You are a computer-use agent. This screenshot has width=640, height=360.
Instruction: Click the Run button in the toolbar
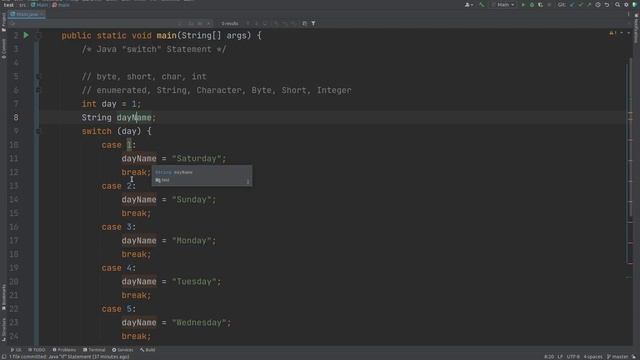tap(523, 5)
